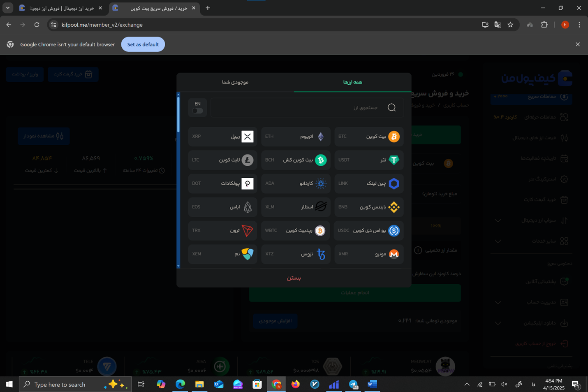The height and width of the screenshot is (392, 588).
Task: Toggle the EN language switch
Action: pyautogui.click(x=197, y=111)
